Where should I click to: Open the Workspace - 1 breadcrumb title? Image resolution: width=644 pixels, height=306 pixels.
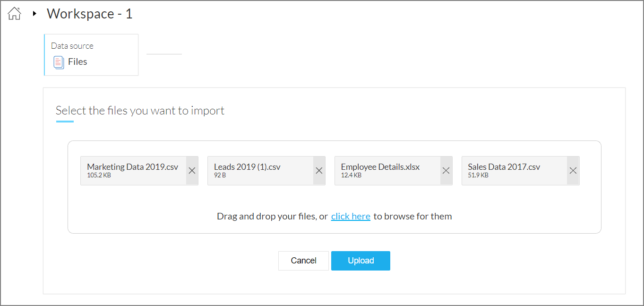(89, 14)
